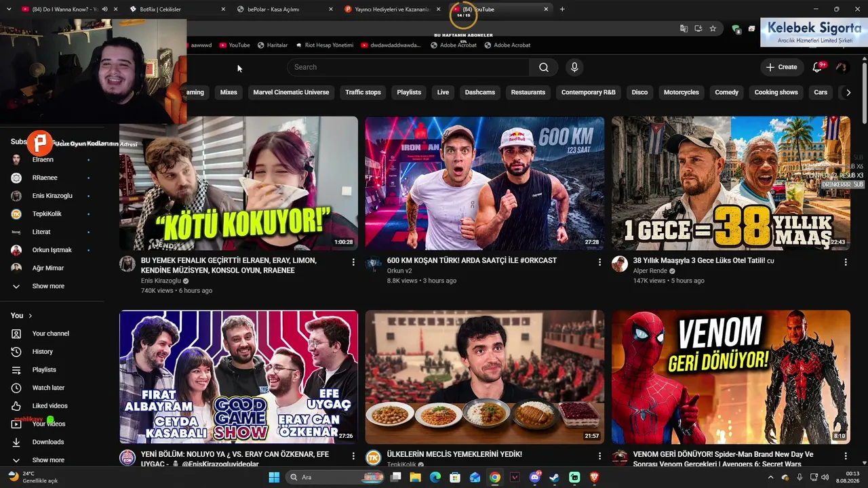Open Windows Start menu
Viewport: 868px width, 488px height.
(274, 477)
